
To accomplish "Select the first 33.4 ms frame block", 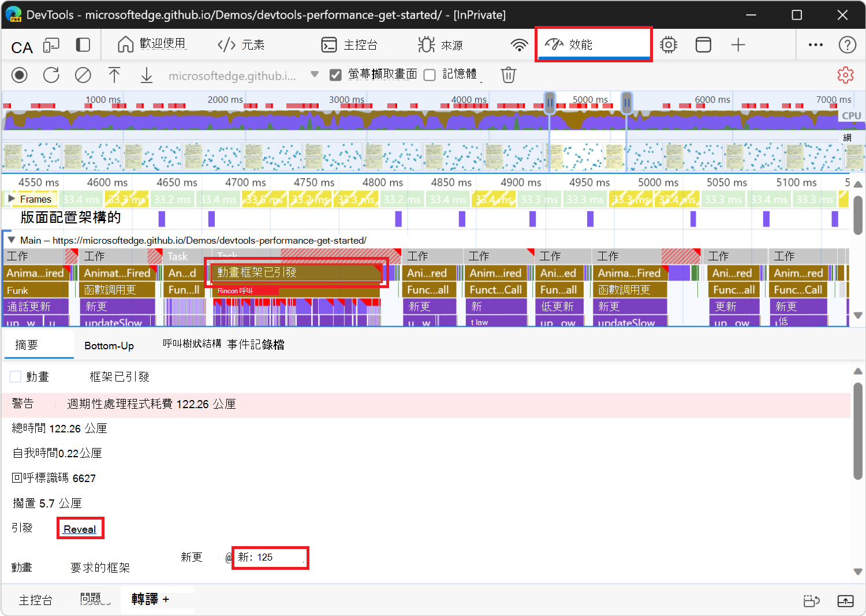I will [81, 199].
